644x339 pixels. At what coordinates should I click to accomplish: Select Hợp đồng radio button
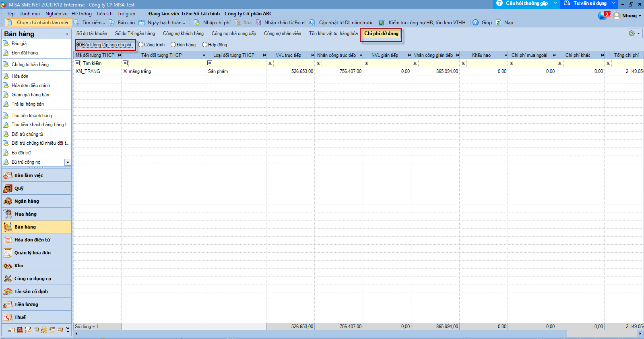[x=204, y=45]
